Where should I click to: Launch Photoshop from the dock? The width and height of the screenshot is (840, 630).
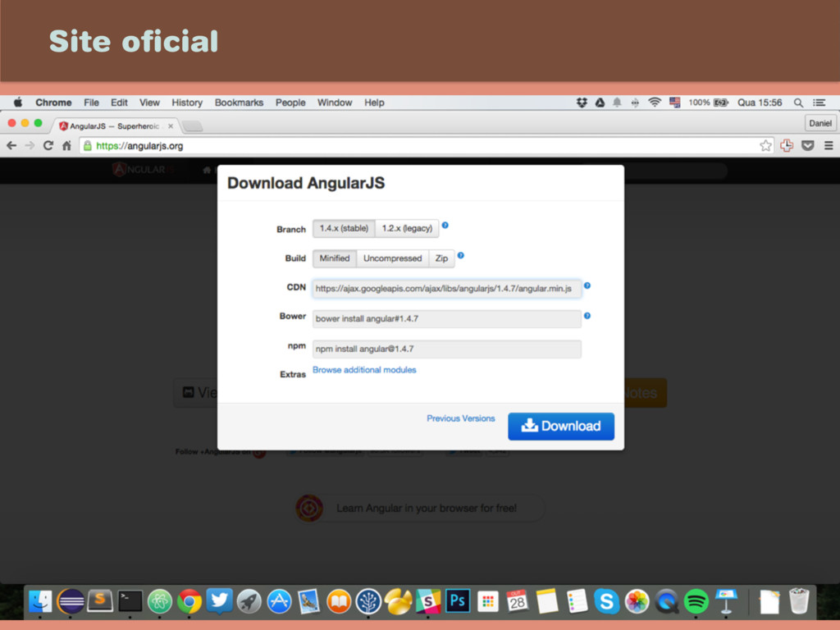[x=457, y=601]
